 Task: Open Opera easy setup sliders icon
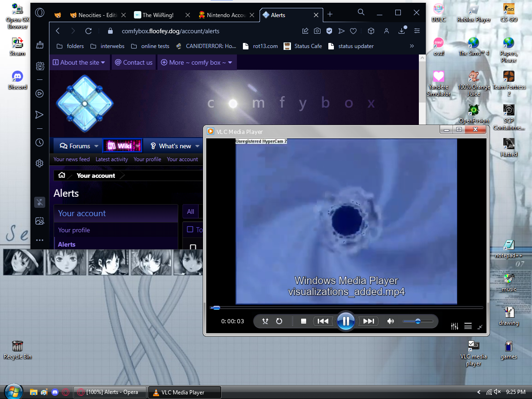pyautogui.click(x=417, y=31)
